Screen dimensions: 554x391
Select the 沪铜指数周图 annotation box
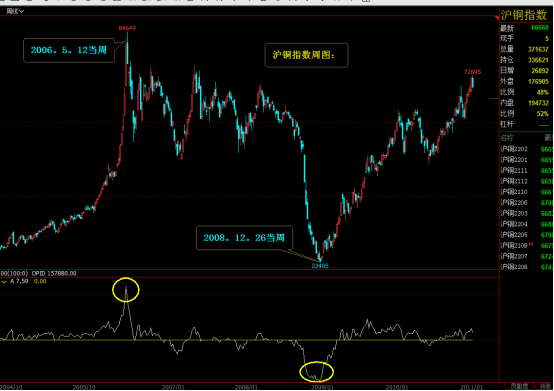[306, 55]
